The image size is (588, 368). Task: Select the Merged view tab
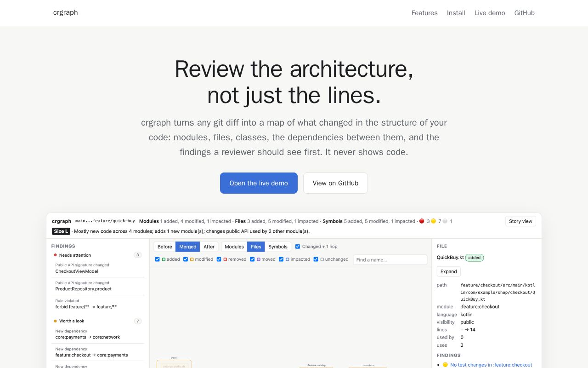pyautogui.click(x=188, y=247)
